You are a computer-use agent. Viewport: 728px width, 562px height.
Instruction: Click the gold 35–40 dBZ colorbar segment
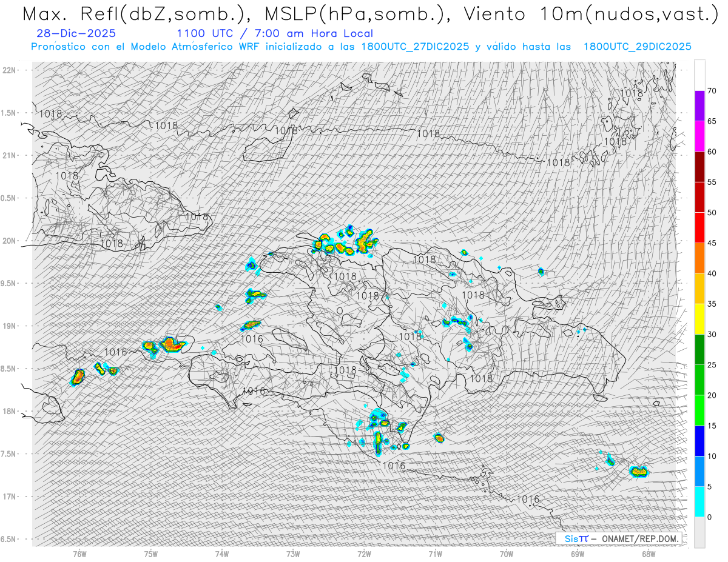(x=699, y=289)
